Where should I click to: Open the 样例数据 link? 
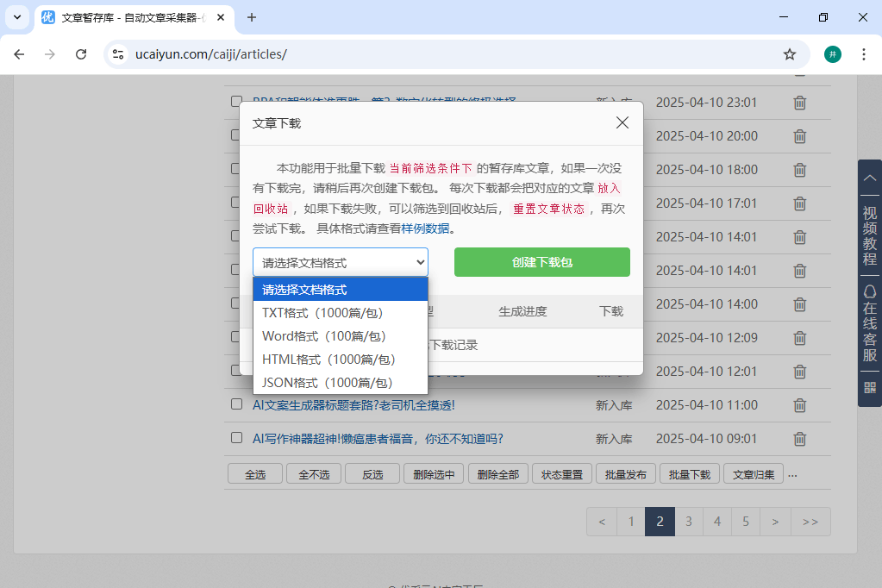pyautogui.click(x=425, y=228)
